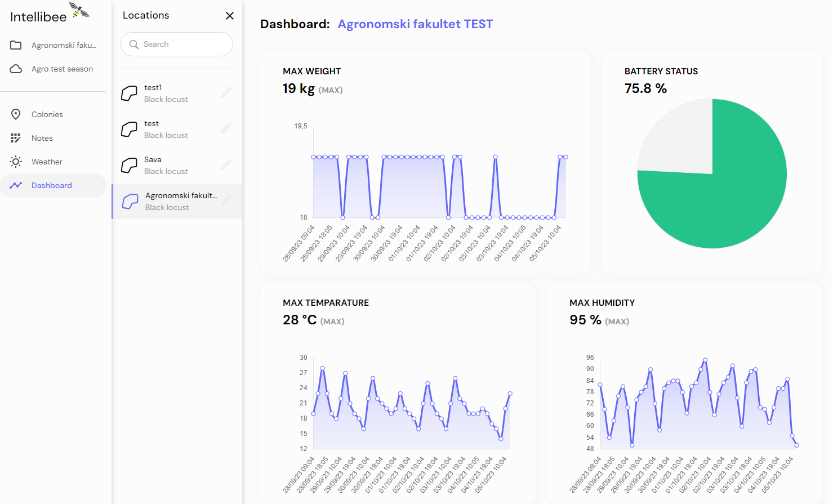Image resolution: width=833 pixels, height=504 pixels.
Task: Close the Locations panel
Action: click(x=230, y=16)
